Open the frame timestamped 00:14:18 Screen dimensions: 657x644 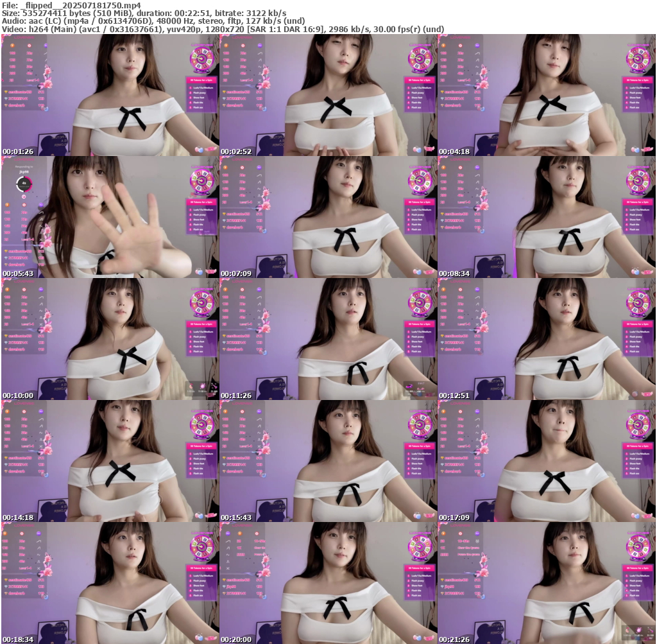click(x=110, y=461)
